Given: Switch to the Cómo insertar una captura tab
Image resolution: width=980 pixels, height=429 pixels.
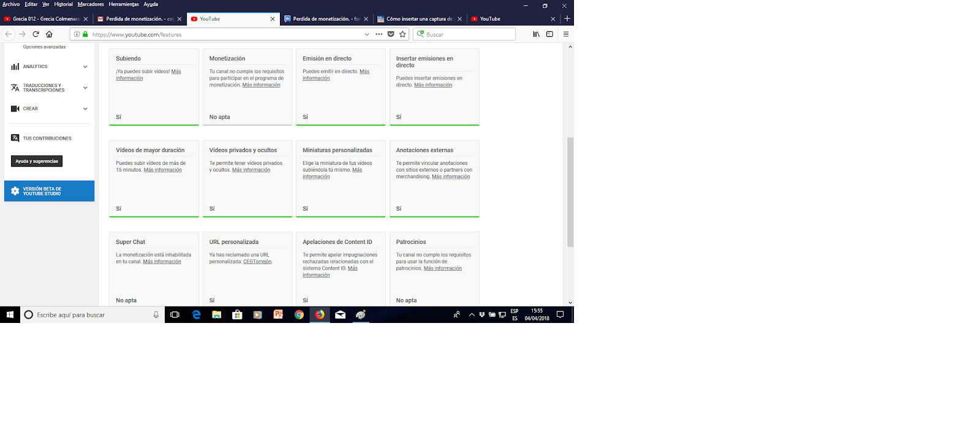Looking at the screenshot, I should coord(420,18).
